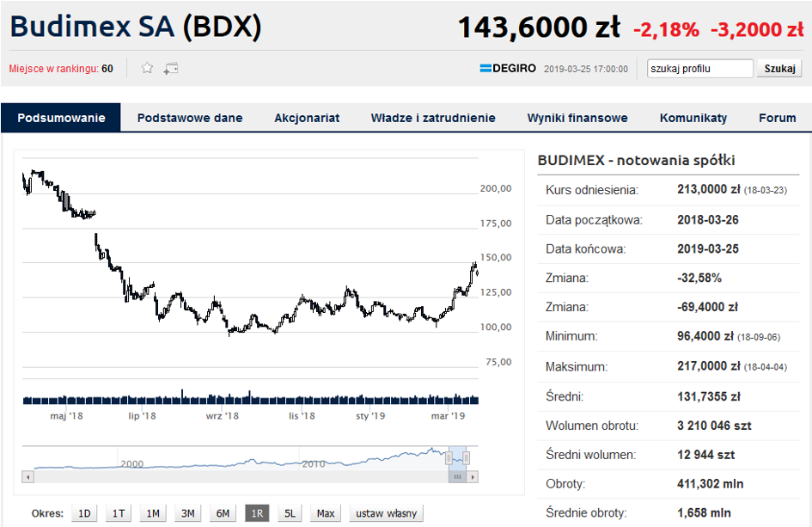Click Wolumen obrotu value 3 210 046 szt
This screenshot has height=527, width=812.
714,426
